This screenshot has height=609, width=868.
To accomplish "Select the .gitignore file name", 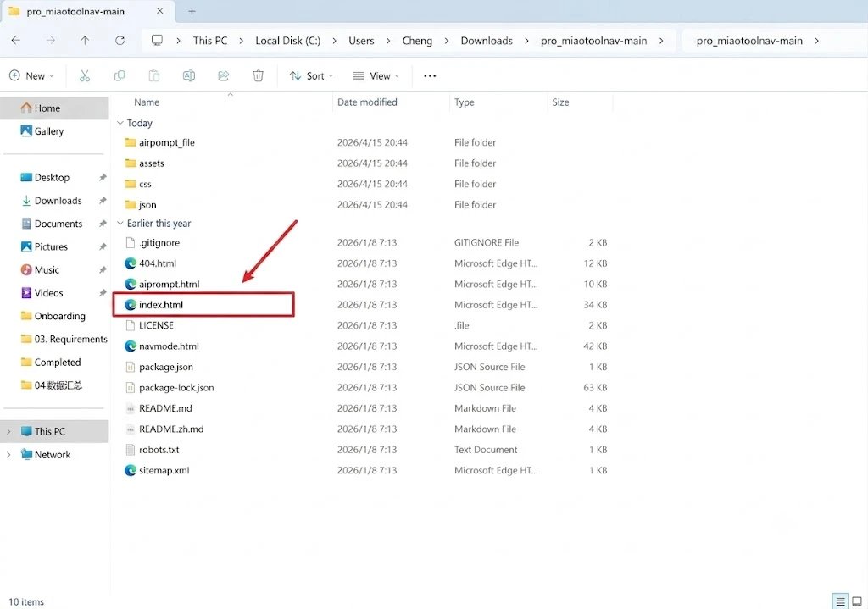I will tap(159, 243).
